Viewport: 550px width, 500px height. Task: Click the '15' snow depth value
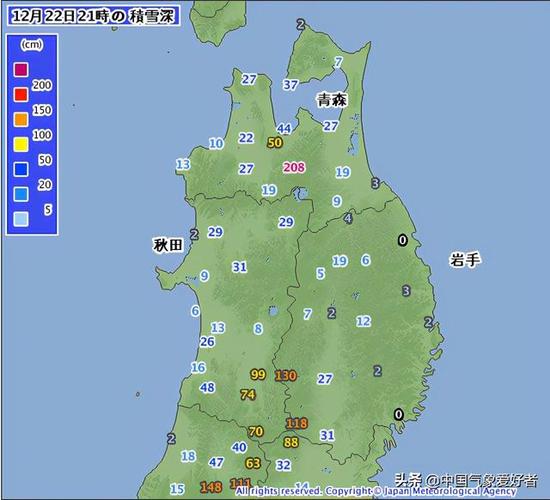click(x=177, y=489)
